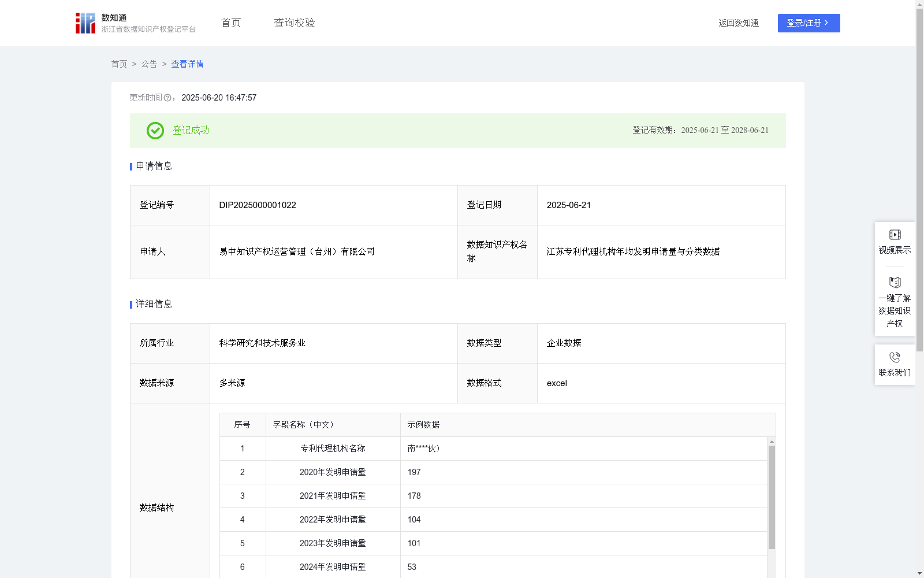The height and width of the screenshot is (578, 924).
Task: Click the help icon beside 更新时间
Action: click(167, 98)
